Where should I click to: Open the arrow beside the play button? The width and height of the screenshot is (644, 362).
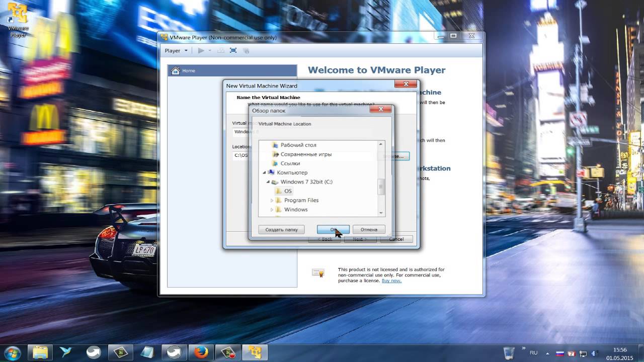pos(210,50)
